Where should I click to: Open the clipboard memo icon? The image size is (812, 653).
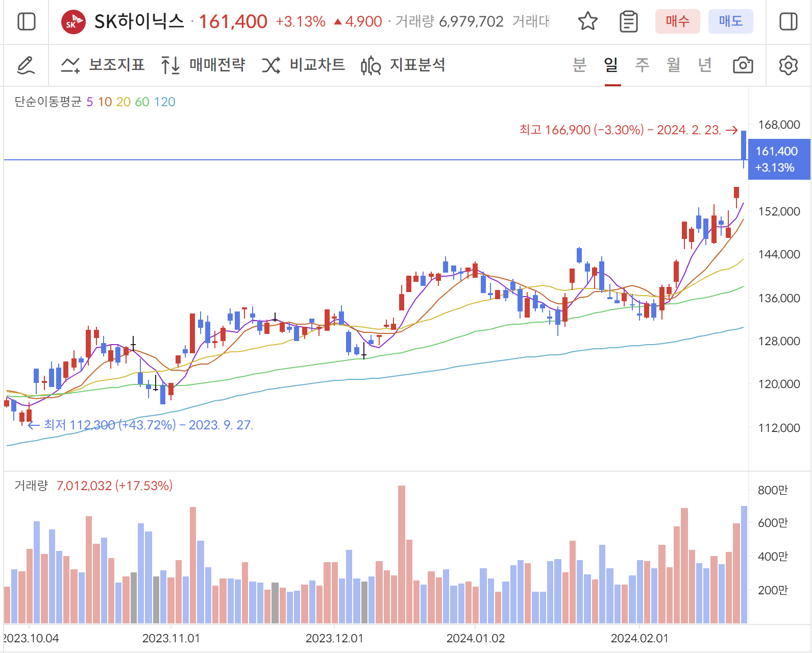point(628,21)
